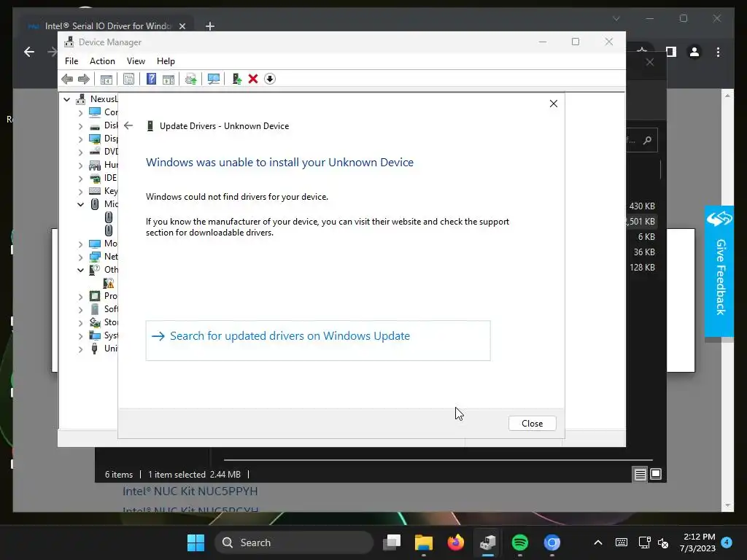Click the Disable device down-arrow icon
The width and height of the screenshot is (747, 560).
tap(270, 79)
